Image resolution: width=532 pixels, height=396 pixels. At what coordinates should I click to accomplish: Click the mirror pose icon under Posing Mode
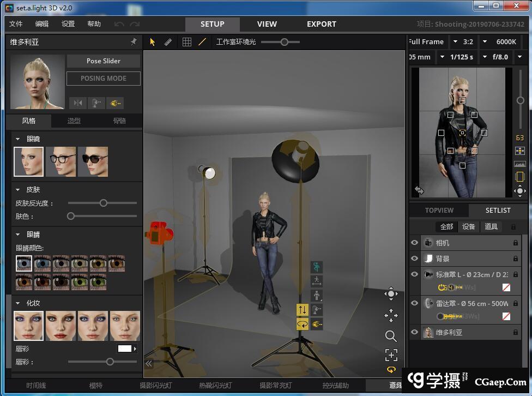(x=78, y=103)
